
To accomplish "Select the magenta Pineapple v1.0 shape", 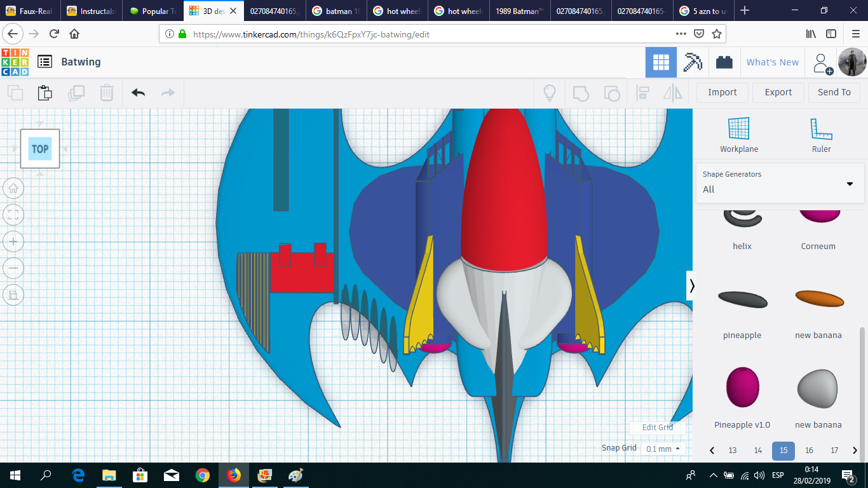I will pyautogui.click(x=742, y=387).
